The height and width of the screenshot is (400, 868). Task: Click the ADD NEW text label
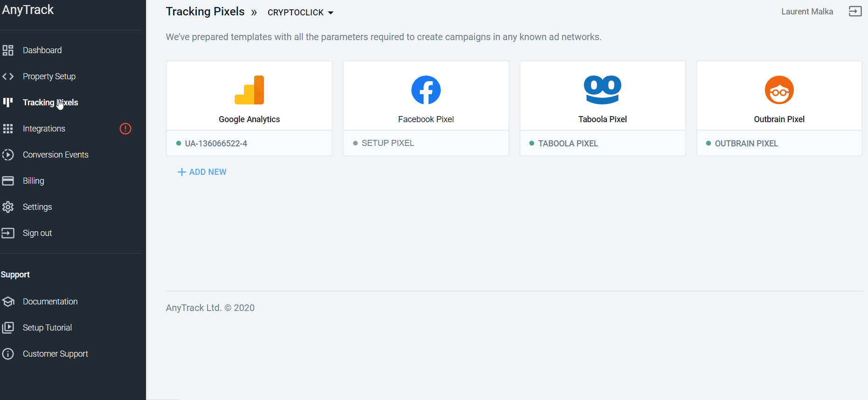[208, 172]
